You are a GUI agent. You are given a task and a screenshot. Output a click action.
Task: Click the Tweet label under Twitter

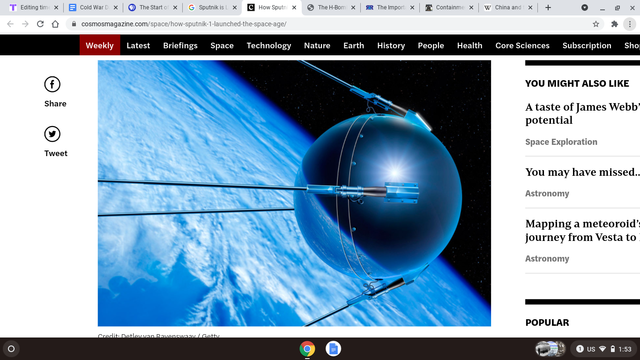coord(56,153)
